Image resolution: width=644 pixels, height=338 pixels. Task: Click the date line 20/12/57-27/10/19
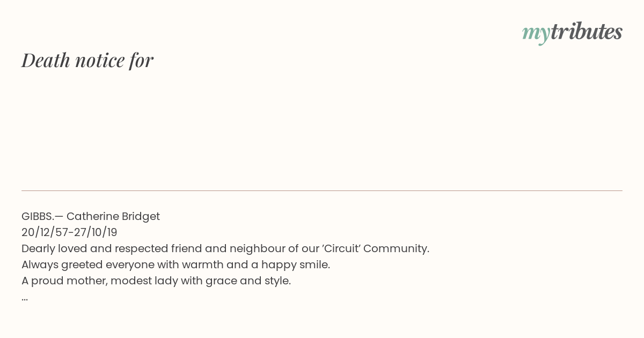coord(69,232)
